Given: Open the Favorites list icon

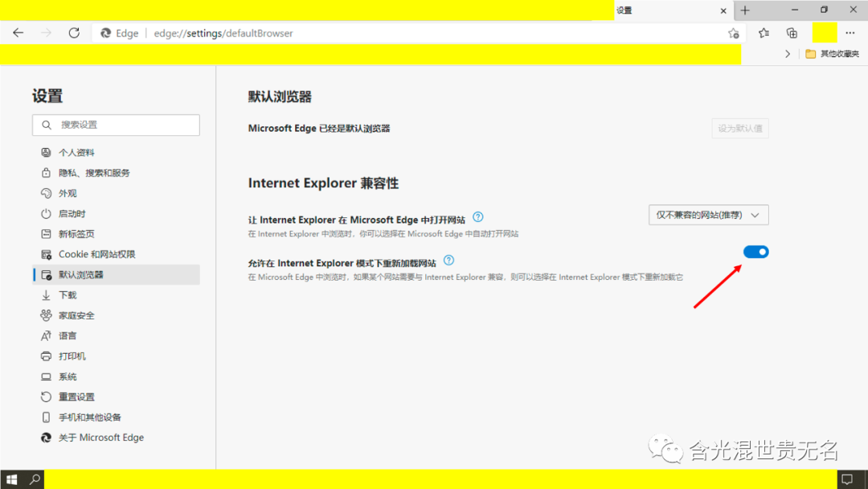Looking at the screenshot, I should (x=764, y=33).
